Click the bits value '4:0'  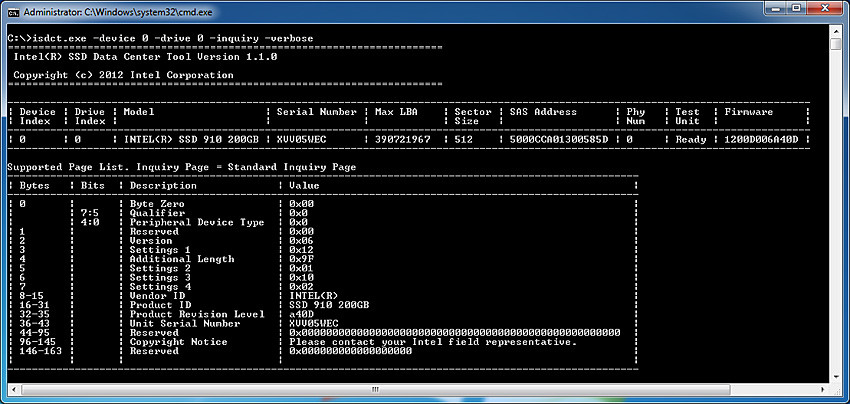pos(90,222)
